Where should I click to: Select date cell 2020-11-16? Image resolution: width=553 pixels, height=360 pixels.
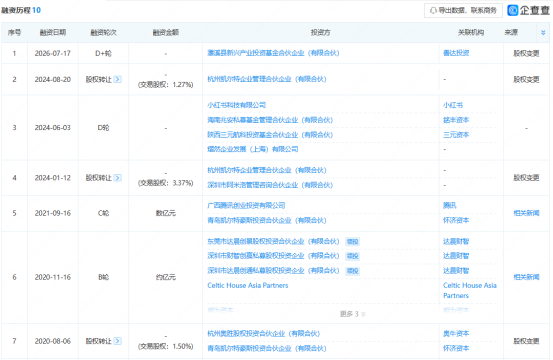(x=53, y=277)
